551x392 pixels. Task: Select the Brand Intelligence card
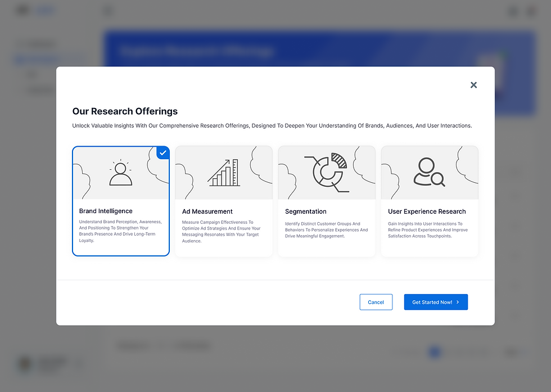point(121,201)
